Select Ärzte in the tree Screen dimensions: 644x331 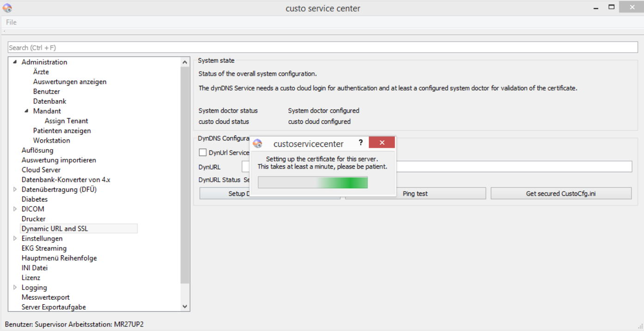tap(41, 72)
